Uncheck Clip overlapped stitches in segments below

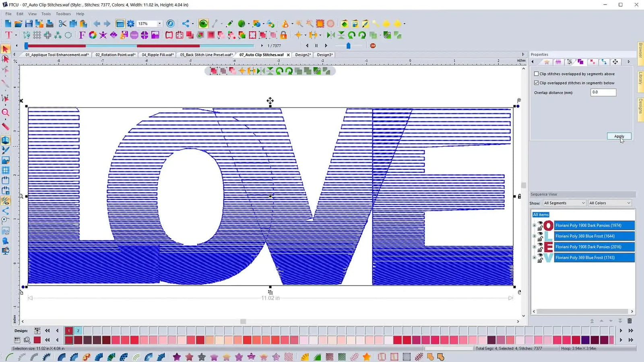537,83
